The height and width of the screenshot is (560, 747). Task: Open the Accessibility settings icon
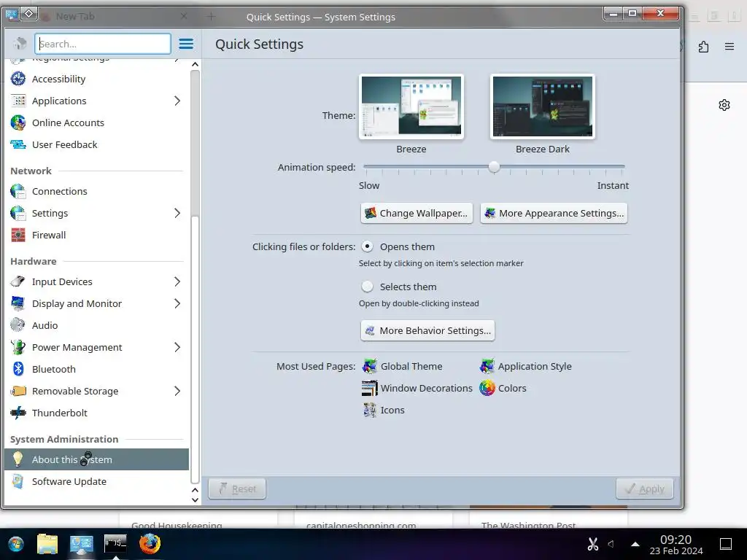point(18,79)
